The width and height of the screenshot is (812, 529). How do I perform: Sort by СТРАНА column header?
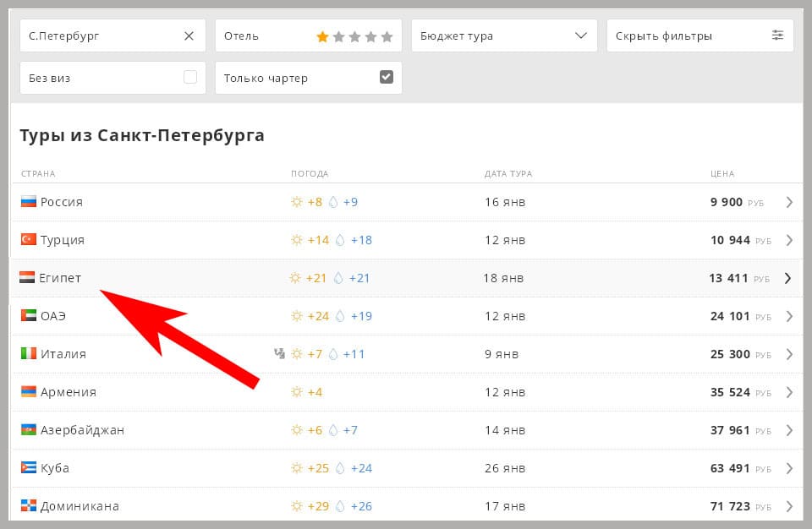(38, 173)
